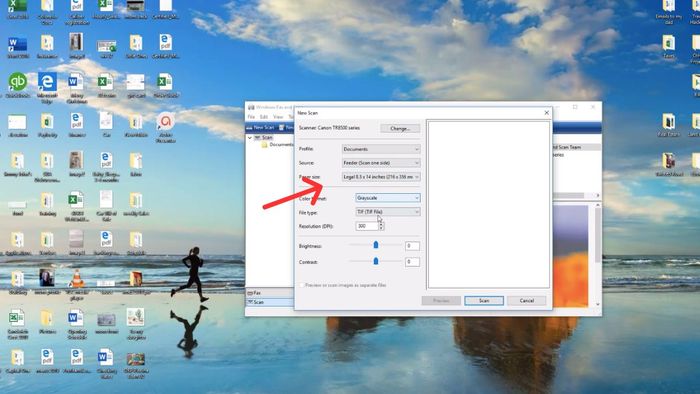Maximize the Windows Fax and Scan window
This screenshot has width=700, height=394.
pos(575,107)
